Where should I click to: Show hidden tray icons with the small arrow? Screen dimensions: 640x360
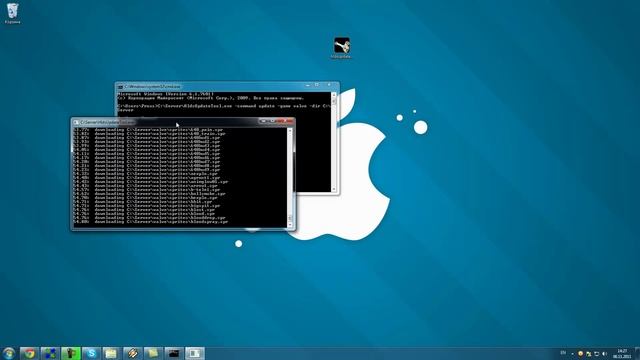(x=573, y=353)
